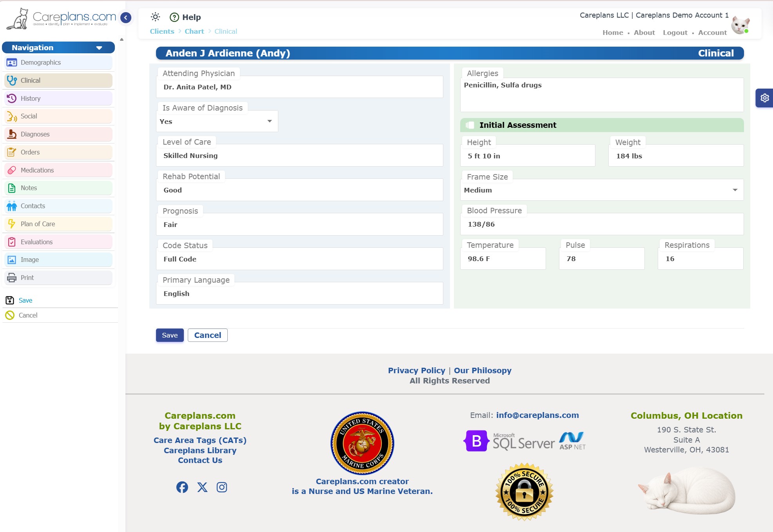The height and width of the screenshot is (532, 773).
Task: Open Diagnoses in the navigation
Action: pos(58,134)
